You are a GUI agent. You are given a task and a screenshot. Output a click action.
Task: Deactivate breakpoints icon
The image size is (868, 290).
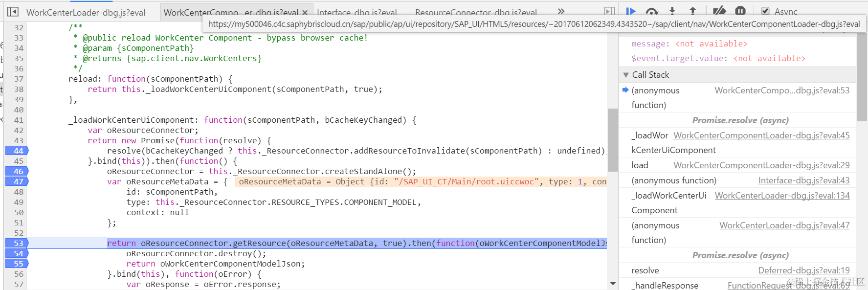point(719,11)
